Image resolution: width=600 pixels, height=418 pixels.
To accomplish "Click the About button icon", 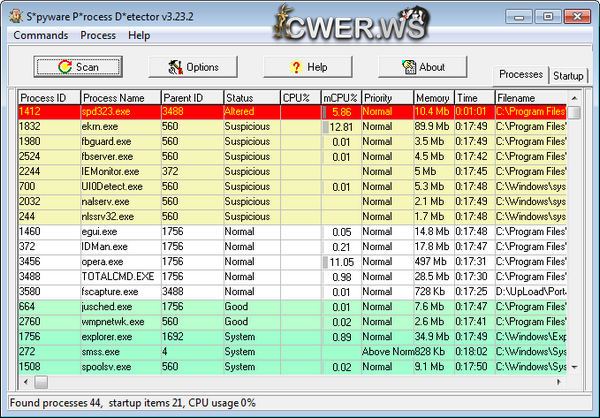I will (x=410, y=67).
